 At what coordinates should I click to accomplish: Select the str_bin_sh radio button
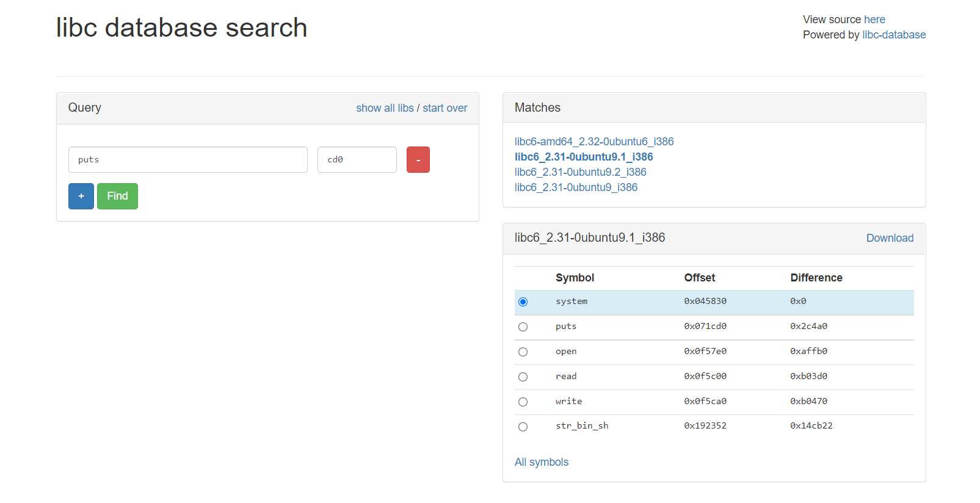click(x=523, y=427)
